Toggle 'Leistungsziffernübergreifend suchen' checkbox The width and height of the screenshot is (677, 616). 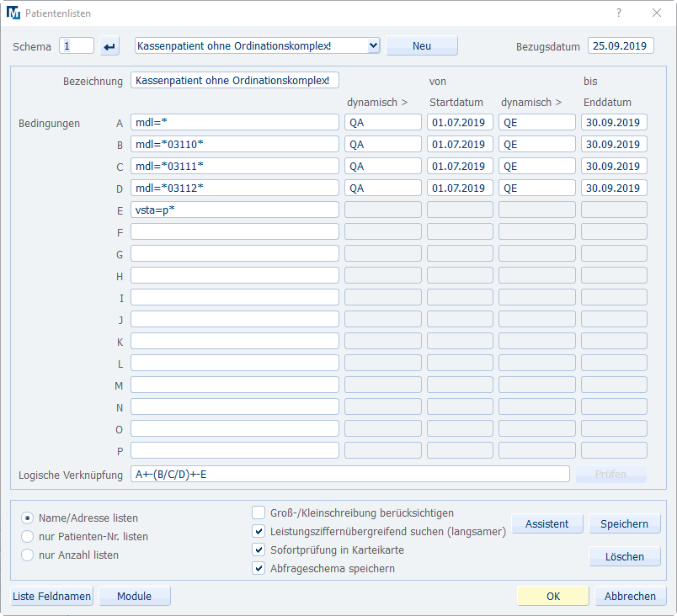click(x=259, y=531)
